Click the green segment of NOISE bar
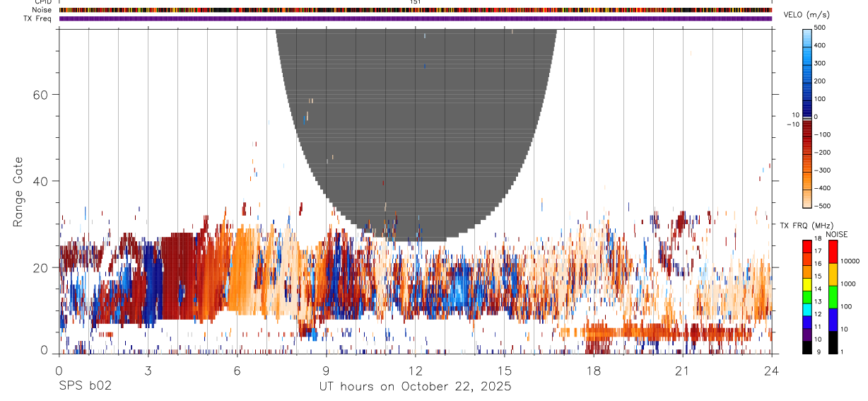The width and height of the screenshot is (868, 401). point(833,297)
